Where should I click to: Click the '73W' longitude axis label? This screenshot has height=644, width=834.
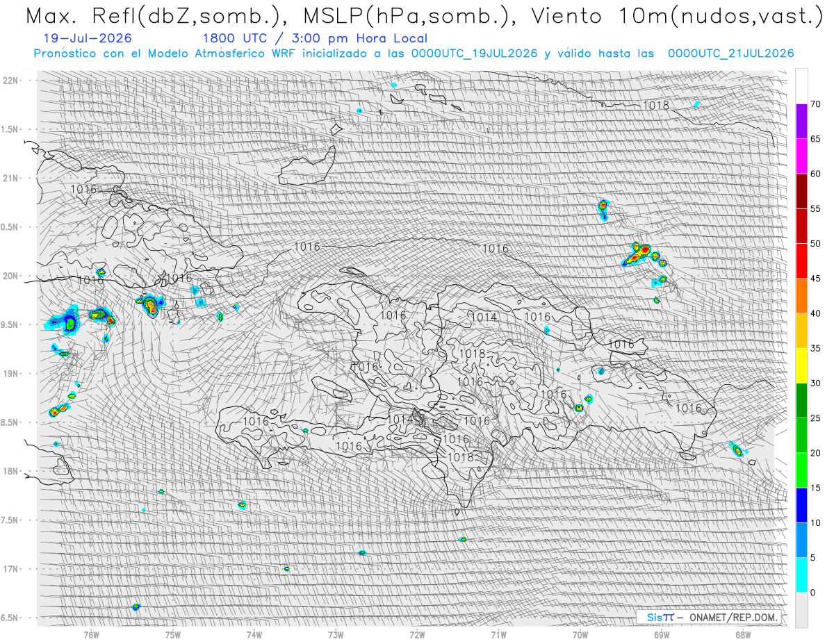(x=336, y=634)
